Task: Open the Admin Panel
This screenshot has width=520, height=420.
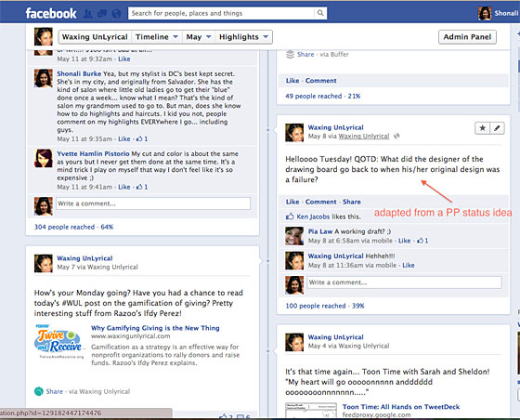Action: 467,37
